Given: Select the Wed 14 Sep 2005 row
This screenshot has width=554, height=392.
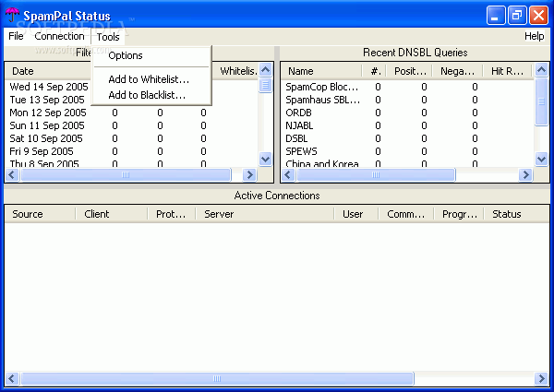Looking at the screenshot, I should tap(49, 87).
